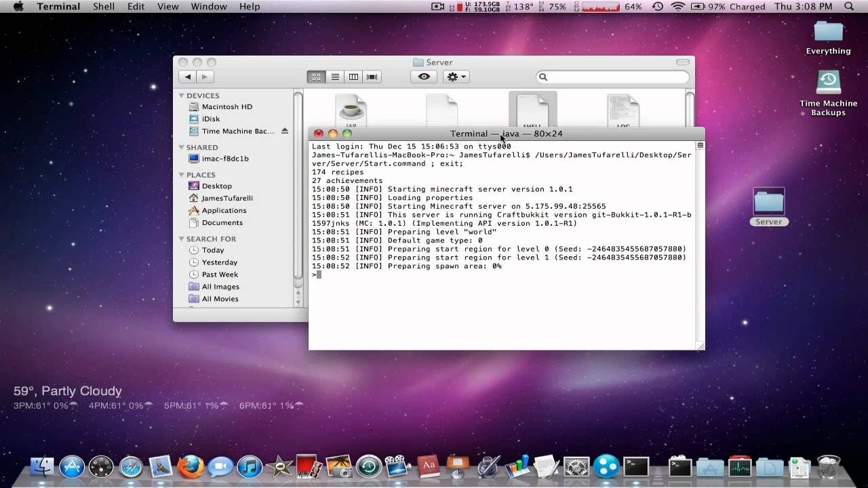Image resolution: width=868 pixels, height=488 pixels.
Task: Open the Finder action gear menu
Action: (x=456, y=77)
